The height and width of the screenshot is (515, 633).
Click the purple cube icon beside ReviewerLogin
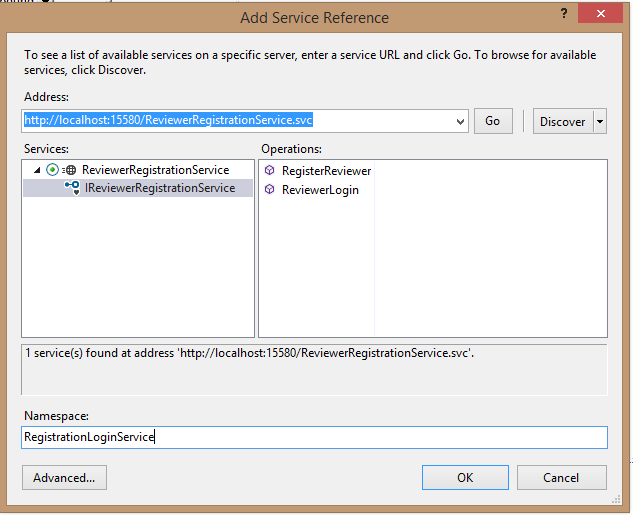pos(269,189)
